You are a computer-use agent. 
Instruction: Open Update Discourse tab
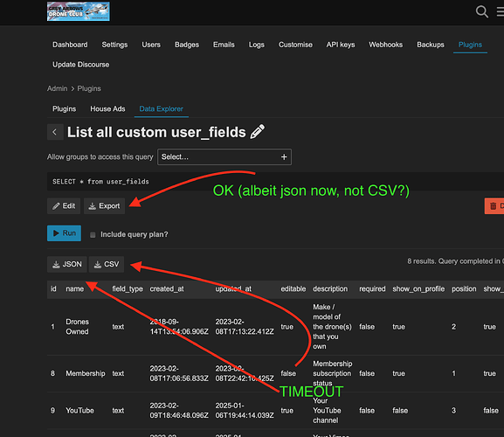click(81, 65)
